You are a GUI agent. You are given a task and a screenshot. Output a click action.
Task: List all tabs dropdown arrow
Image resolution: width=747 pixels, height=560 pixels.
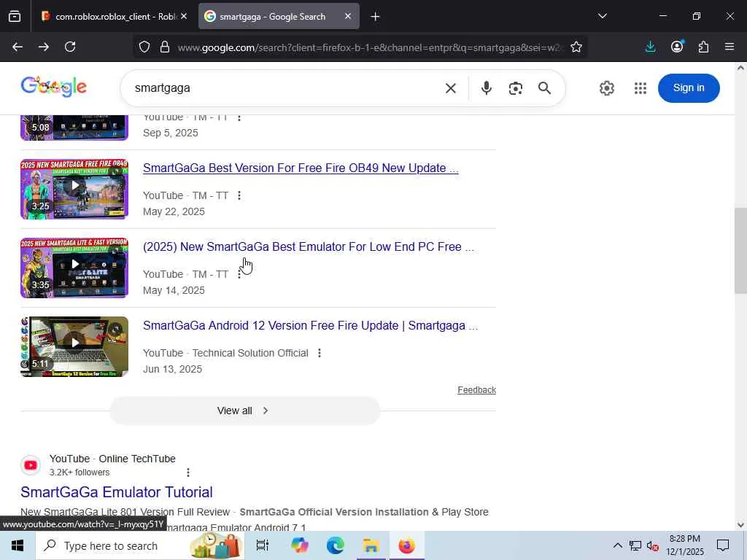tap(602, 16)
